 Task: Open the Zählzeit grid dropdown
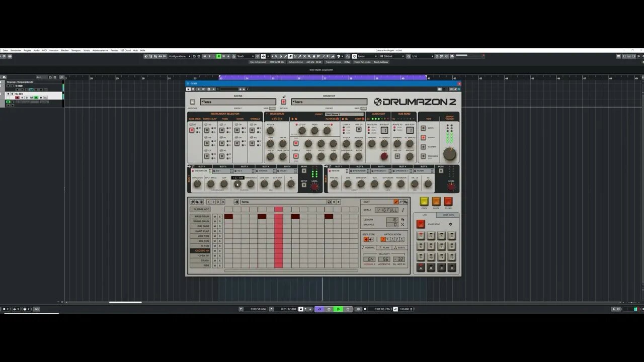pyautogui.click(x=392, y=56)
